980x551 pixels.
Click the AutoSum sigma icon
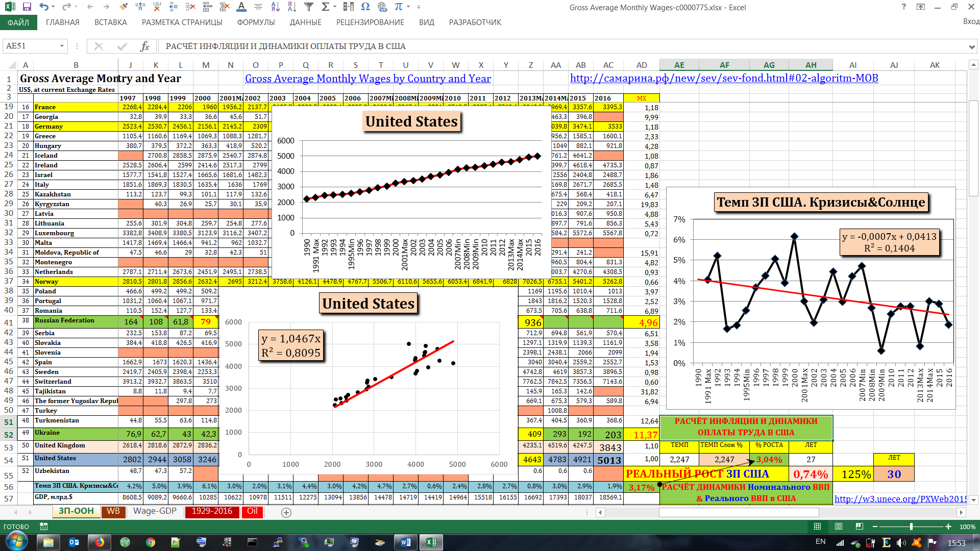(x=325, y=7)
